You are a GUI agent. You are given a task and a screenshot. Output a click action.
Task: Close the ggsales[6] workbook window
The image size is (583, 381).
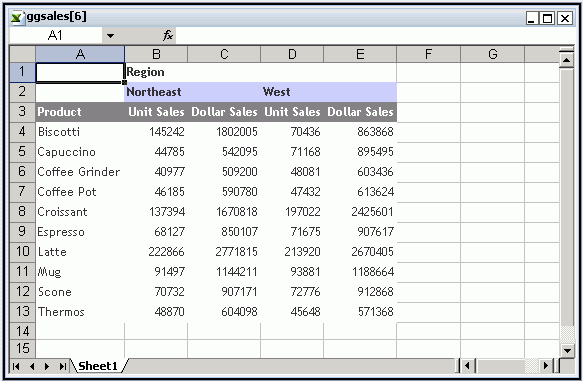[565, 18]
